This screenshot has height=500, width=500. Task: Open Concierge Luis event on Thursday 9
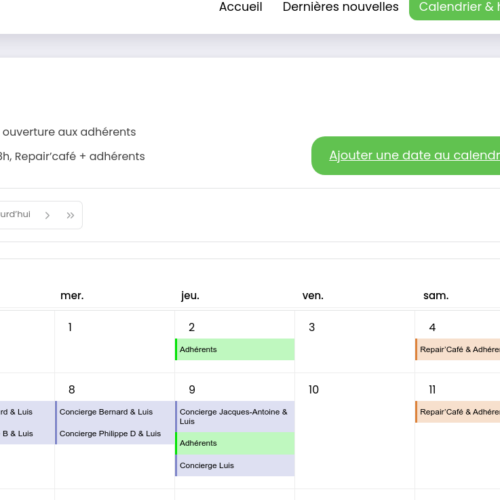point(235,465)
